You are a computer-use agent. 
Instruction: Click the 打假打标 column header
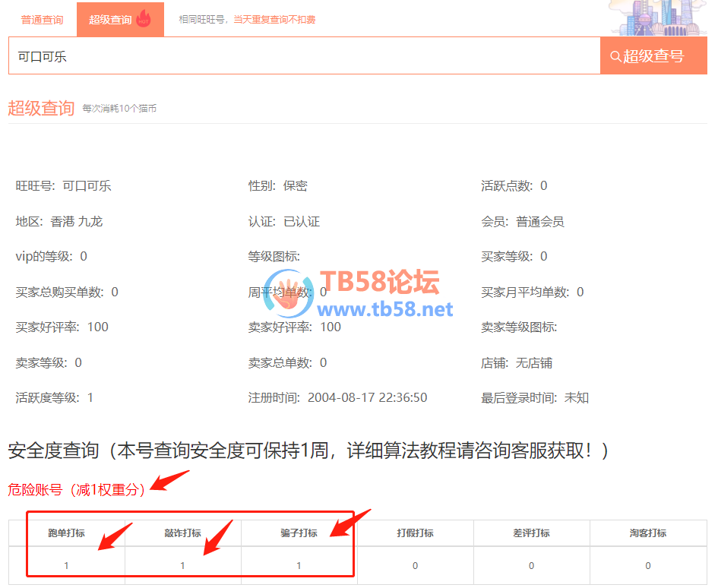click(415, 533)
